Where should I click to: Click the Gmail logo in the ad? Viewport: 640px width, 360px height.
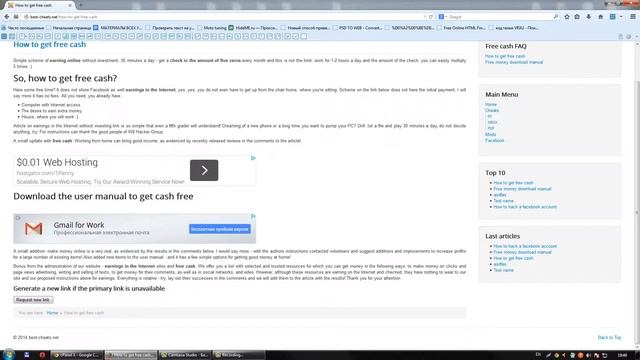[x=33, y=229]
